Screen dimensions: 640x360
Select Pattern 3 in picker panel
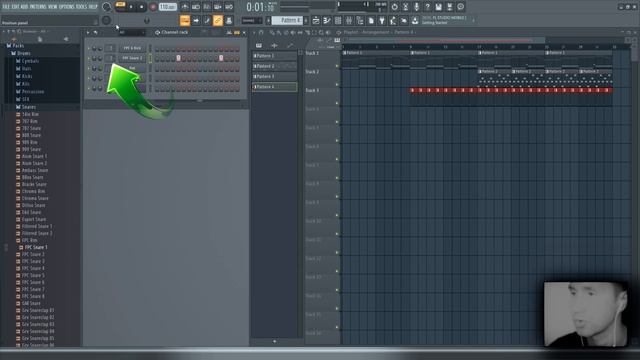[x=274, y=76]
